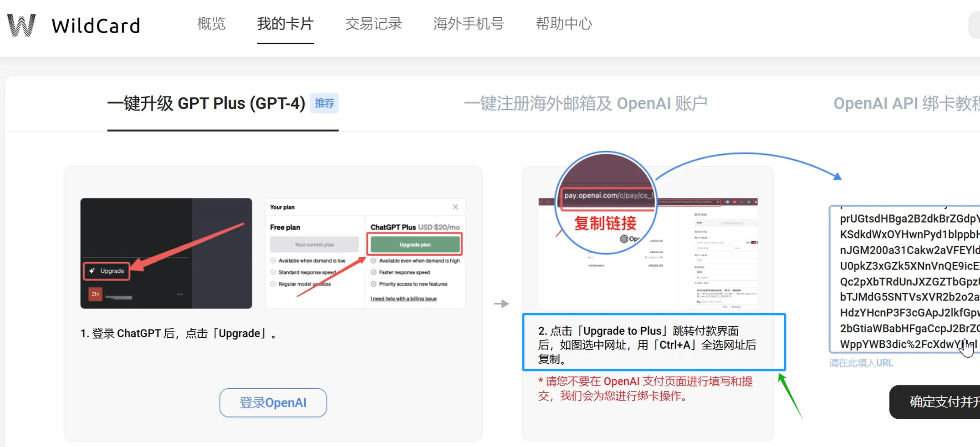Select the 一键升级 GPT Plus (GPT-4) tab
The image size is (980, 447).
tap(206, 103)
